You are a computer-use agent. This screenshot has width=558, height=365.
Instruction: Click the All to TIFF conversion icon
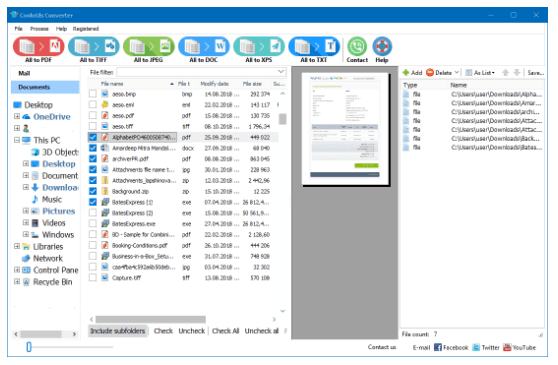tap(94, 47)
